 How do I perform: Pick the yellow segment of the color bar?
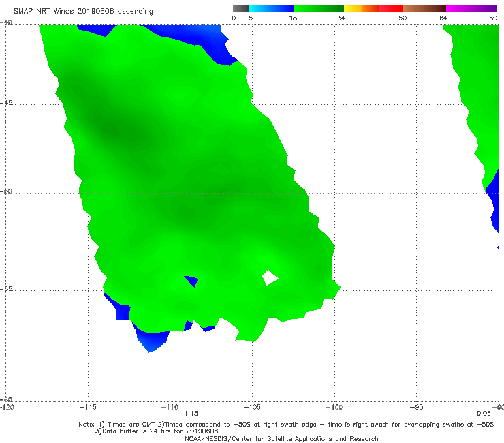tap(353, 8)
